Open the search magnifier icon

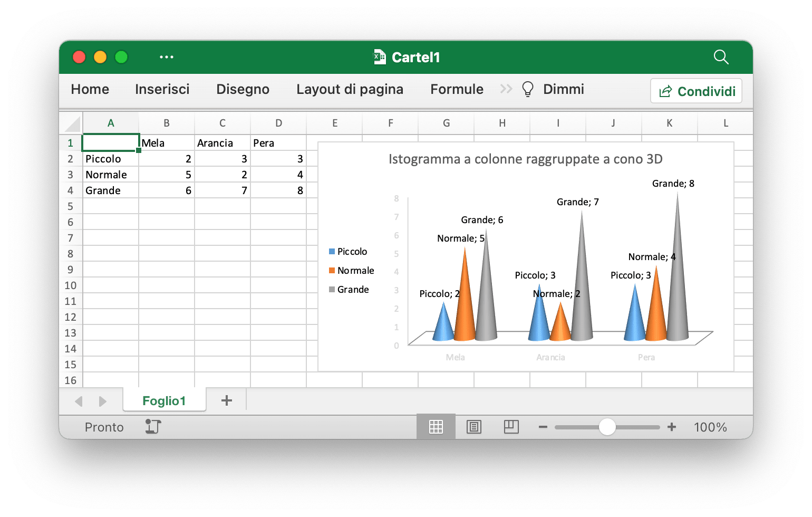721,57
